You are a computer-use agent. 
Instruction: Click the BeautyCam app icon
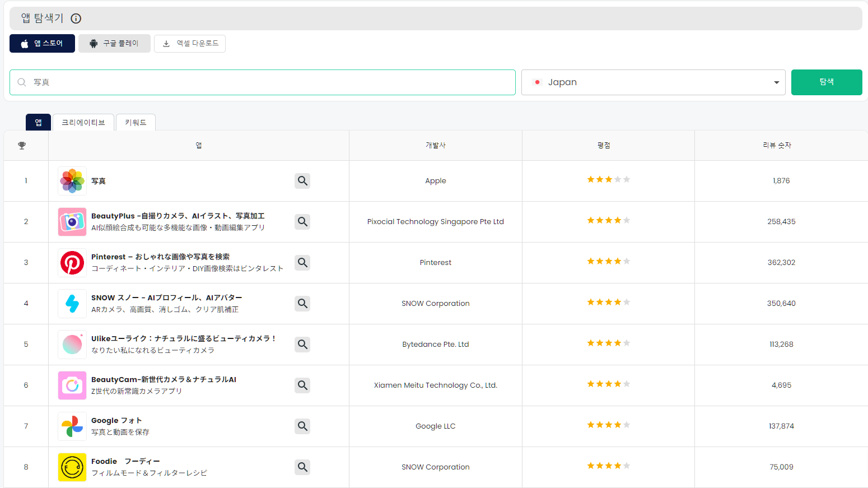72,385
